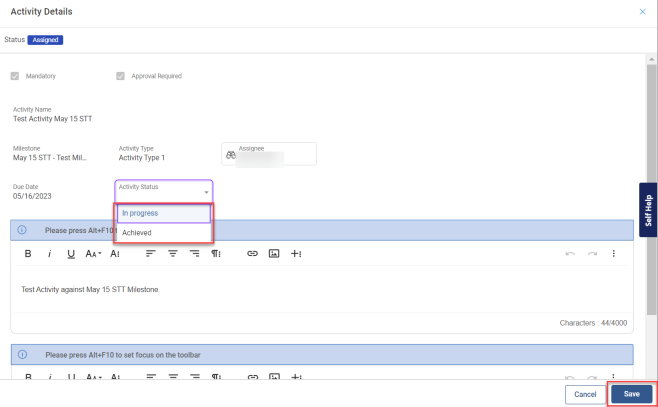Screen dimensions: 658x407
Task: Close the Activity Details dialog
Action: coord(642,11)
